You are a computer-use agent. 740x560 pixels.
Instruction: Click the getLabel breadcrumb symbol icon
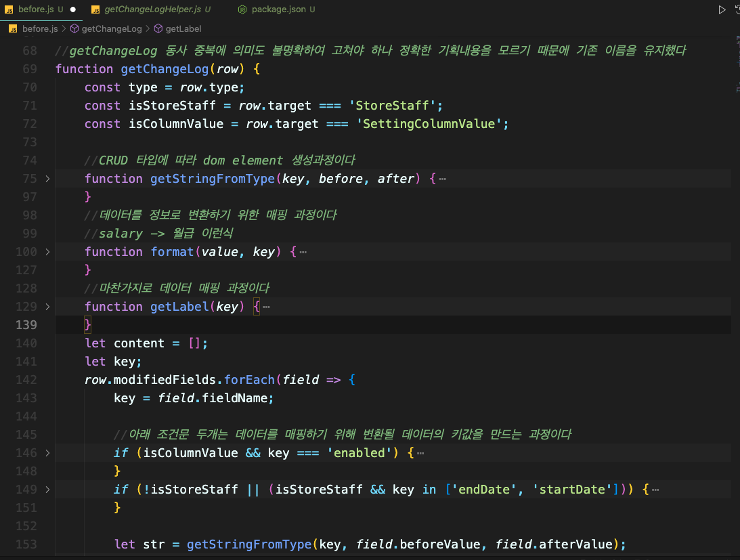click(x=158, y=29)
